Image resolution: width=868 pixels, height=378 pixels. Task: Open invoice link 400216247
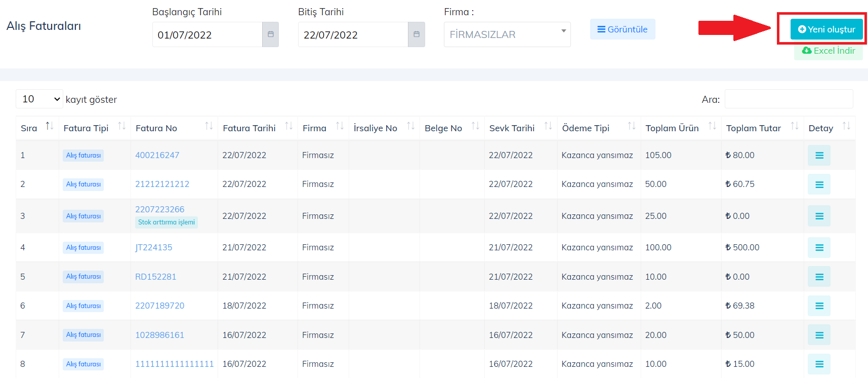(157, 155)
